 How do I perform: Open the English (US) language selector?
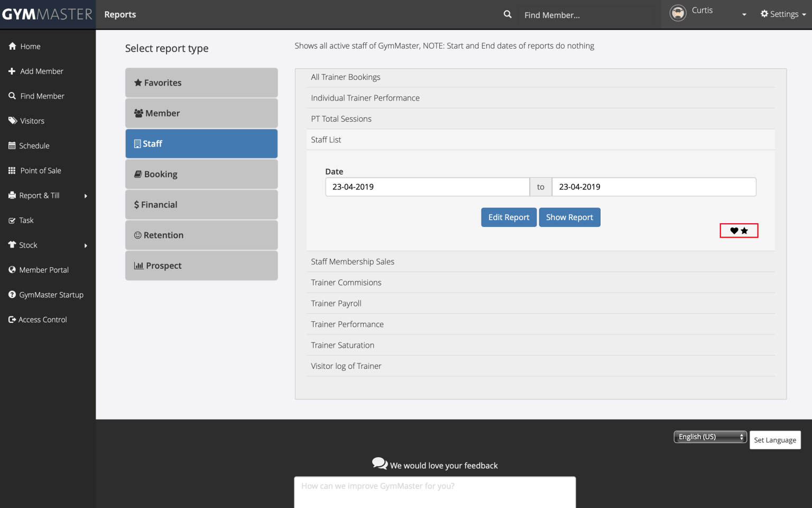(710, 437)
